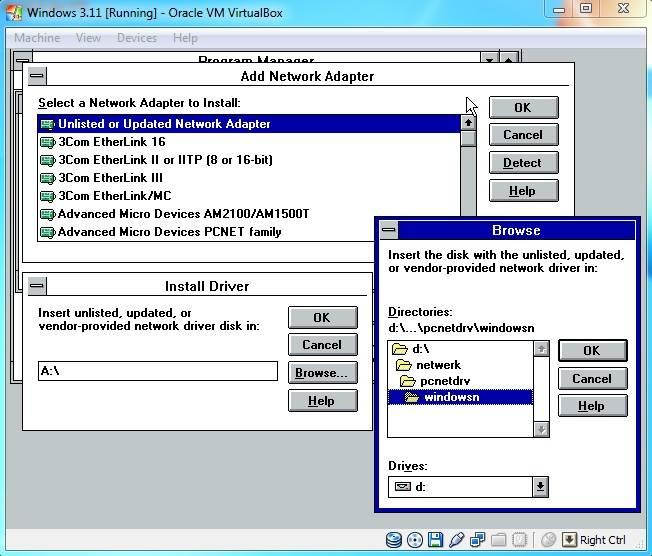This screenshot has width=652, height=556.
Task: Click the Browse... button in Install Driver
Action: pyautogui.click(x=321, y=373)
